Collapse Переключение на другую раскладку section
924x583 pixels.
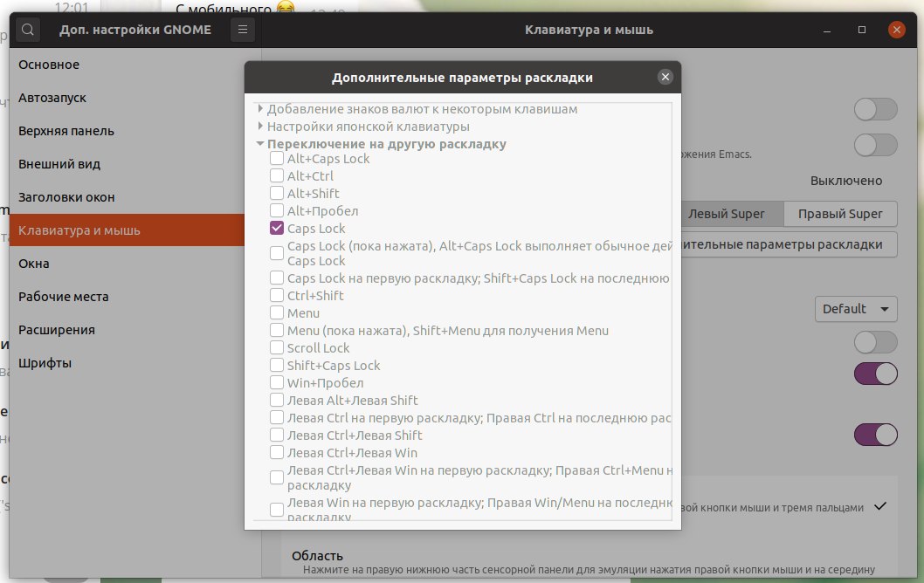point(260,144)
